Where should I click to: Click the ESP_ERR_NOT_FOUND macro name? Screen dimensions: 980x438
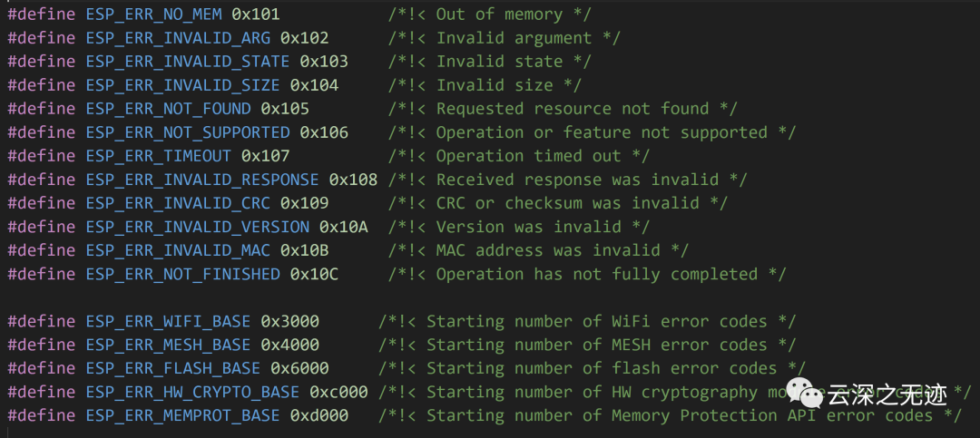pyautogui.click(x=168, y=109)
